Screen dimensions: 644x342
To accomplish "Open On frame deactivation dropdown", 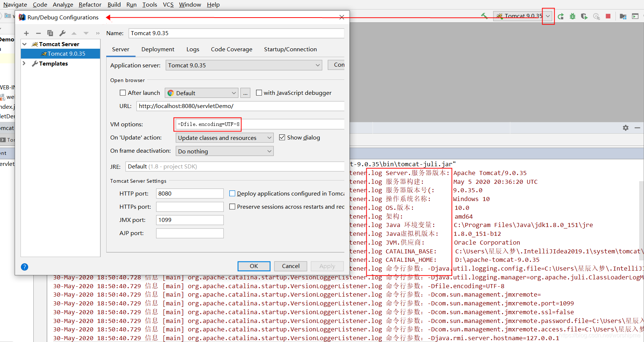I will click(x=225, y=151).
